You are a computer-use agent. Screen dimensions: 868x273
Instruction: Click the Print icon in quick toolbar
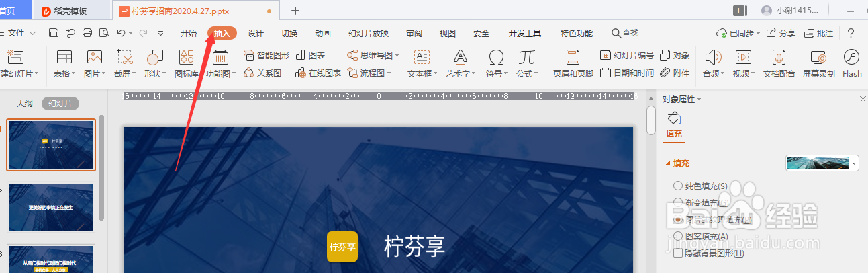[x=87, y=33]
